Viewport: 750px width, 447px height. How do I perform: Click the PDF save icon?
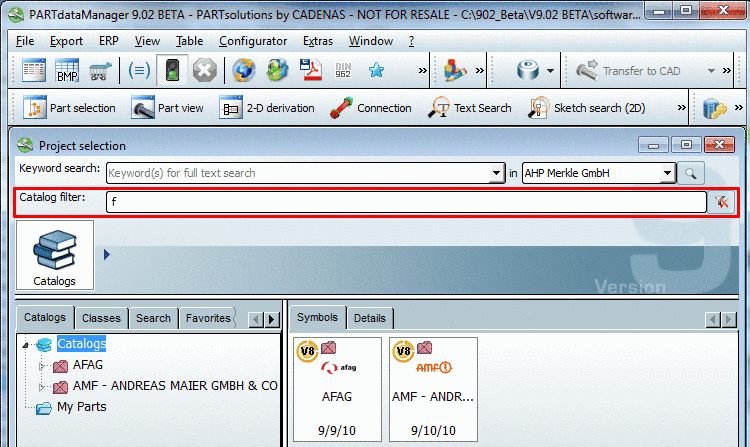[x=310, y=71]
